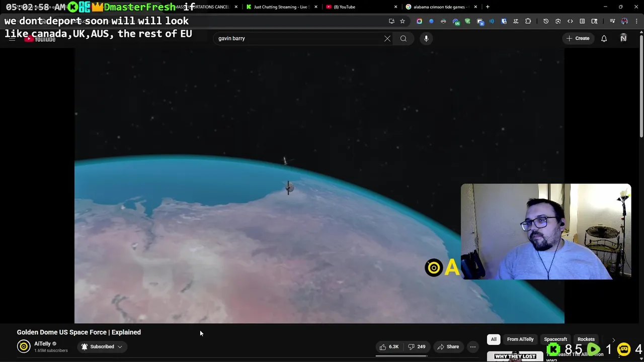Open the browser profile avatar

[624, 21]
